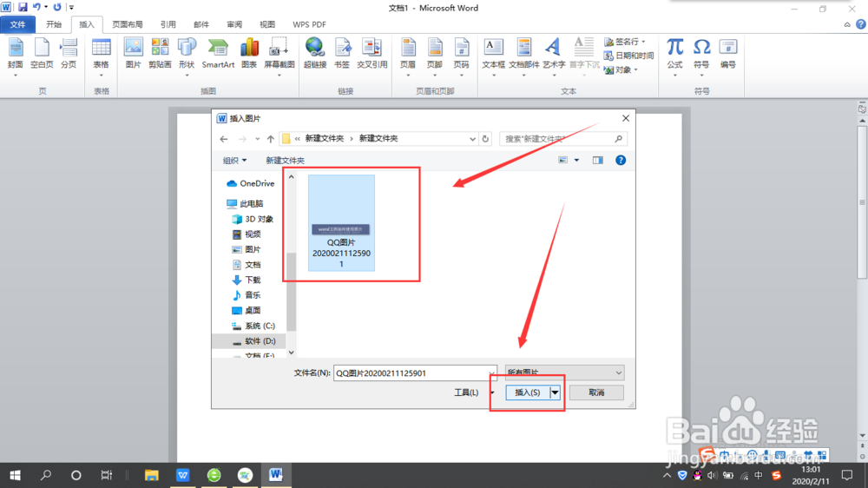This screenshot has height=488, width=868.
Task: Switch to the References (引用) tab
Action: point(168,24)
